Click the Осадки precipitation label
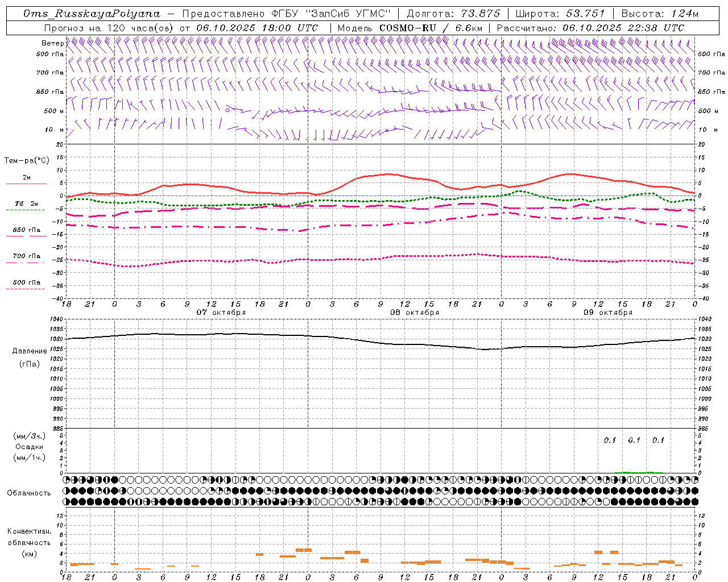This screenshot has width=728, height=582. pos(30,447)
